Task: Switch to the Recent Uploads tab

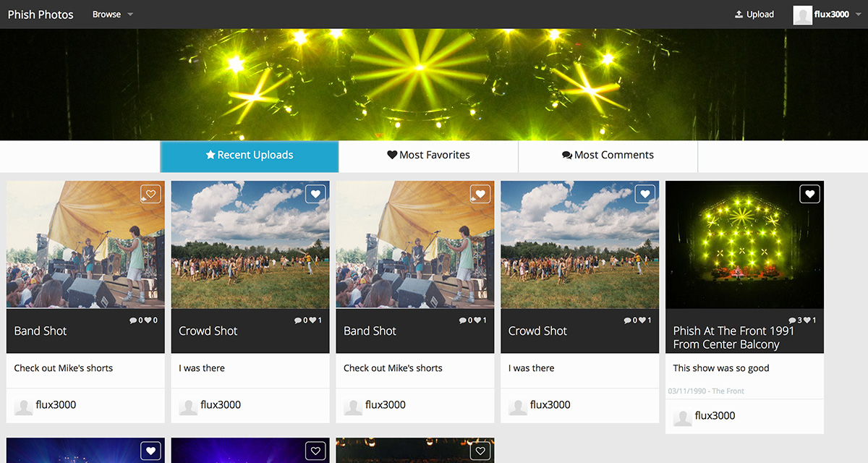Action: (x=250, y=156)
